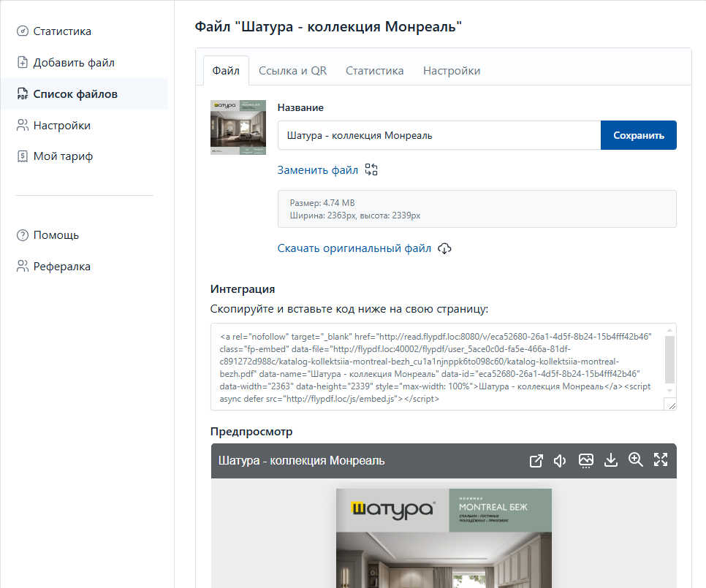
Task: Open the Статистика sidebar item
Action: (x=84, y=31)
